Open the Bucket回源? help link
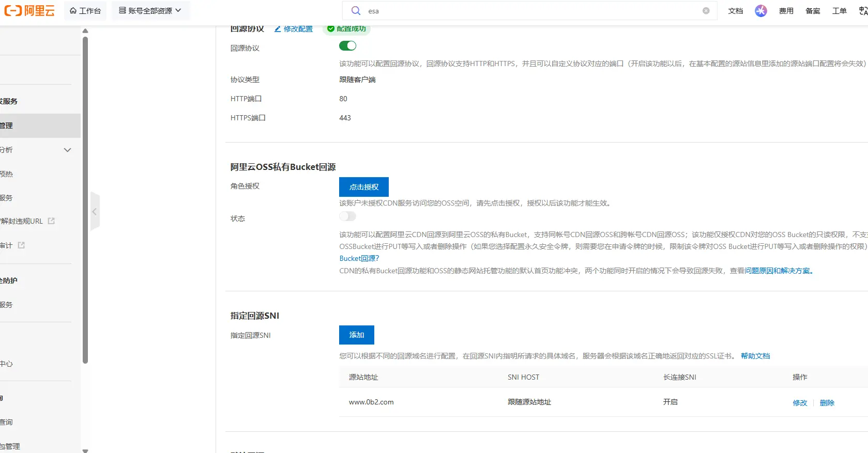Image resolution: width=868 pixels, height=453 pixels. pos(359,258)
